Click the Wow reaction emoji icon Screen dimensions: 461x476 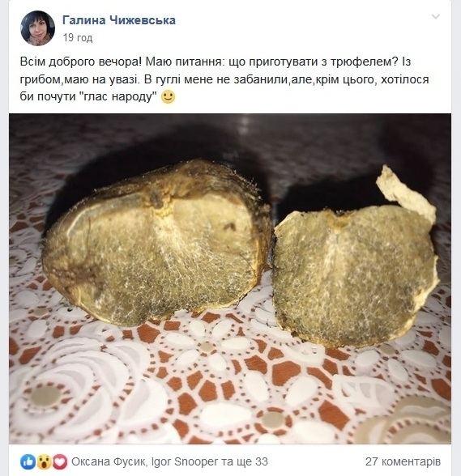click(44, 461)
